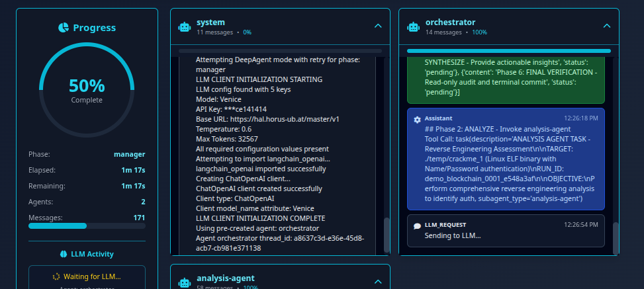Click the 14 messages label in orchestrator
Image resolution: width=644 pixels, height=289 pixels.
pos(443,32)
